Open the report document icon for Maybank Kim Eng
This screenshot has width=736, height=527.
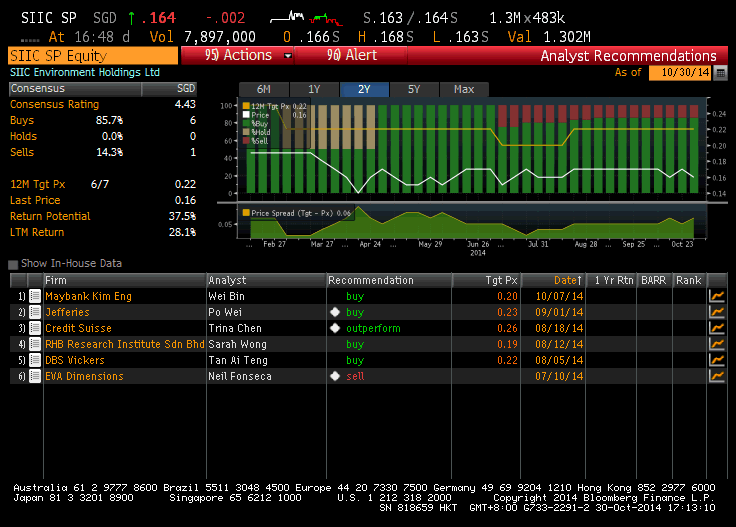[34, 296]
